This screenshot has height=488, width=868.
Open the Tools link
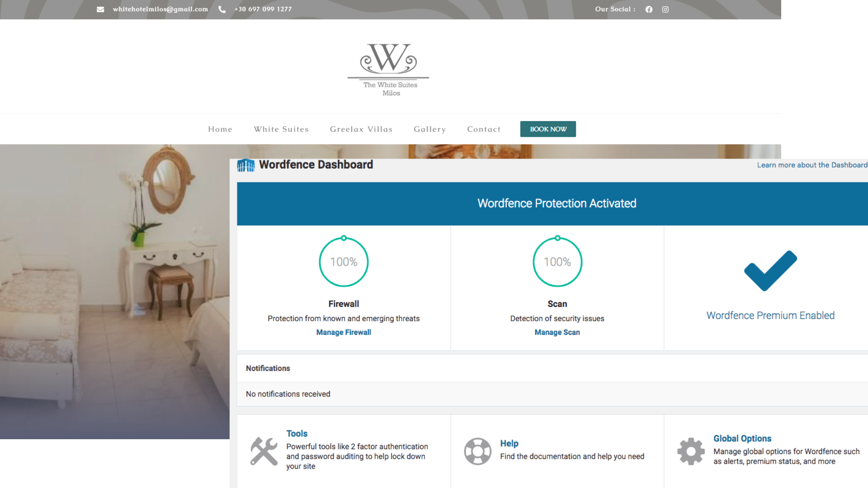297,433
